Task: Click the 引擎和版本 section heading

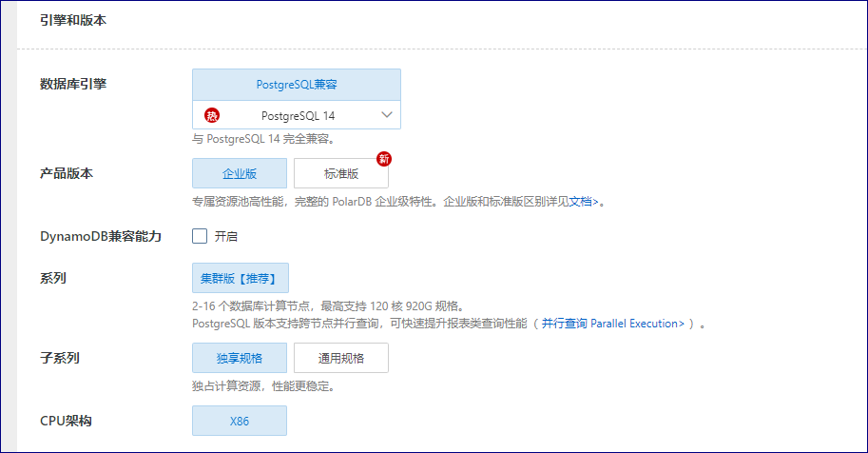Action: [x=73, y=21]
